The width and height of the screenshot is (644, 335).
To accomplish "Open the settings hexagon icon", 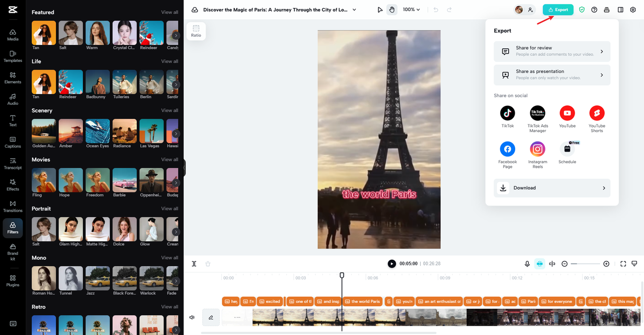I will (x=633, y=10).
